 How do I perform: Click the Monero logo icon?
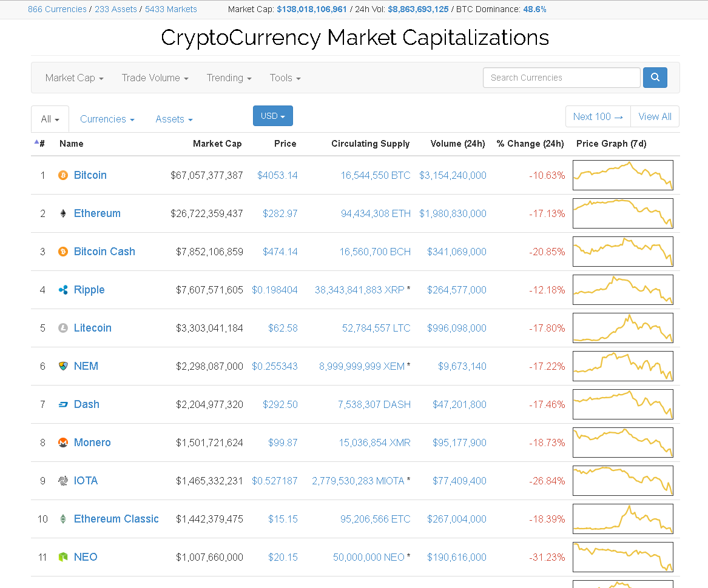click(x=63, y=443)
